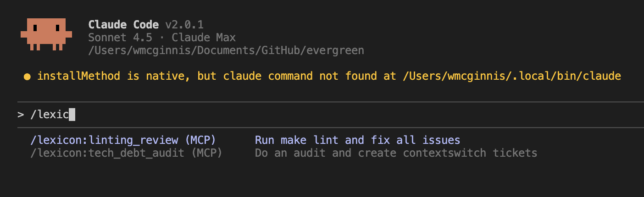The image size is (644, 197).
Task: Click the "Claude Code" title text
Action: (123, 24)
